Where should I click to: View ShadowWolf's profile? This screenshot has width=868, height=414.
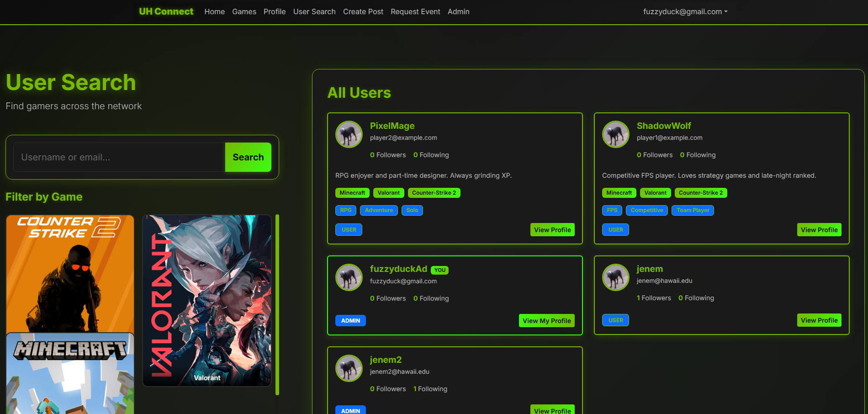(x=819, y=230)
